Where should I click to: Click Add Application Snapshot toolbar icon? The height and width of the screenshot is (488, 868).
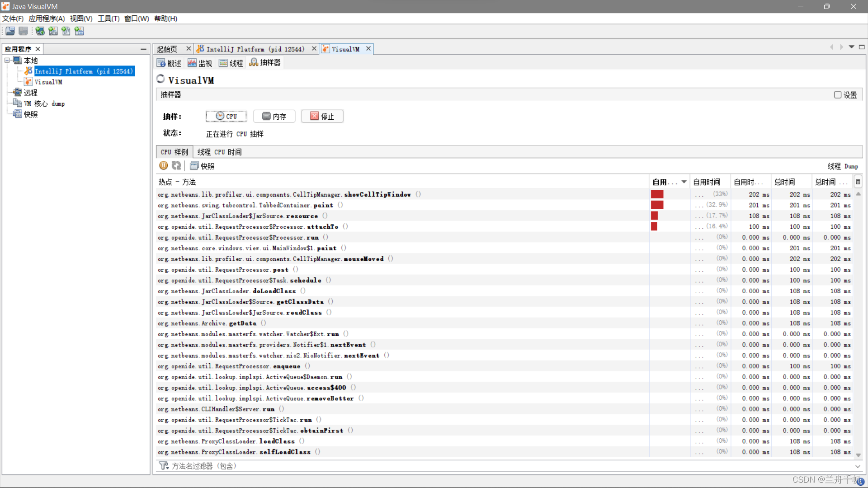coord(79,31)
